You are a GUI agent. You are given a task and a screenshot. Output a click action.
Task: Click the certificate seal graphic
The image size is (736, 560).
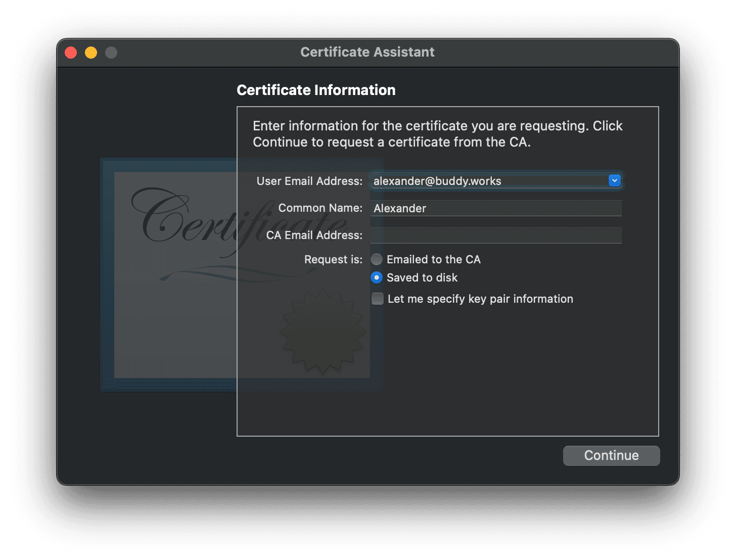tap(323, 331)
